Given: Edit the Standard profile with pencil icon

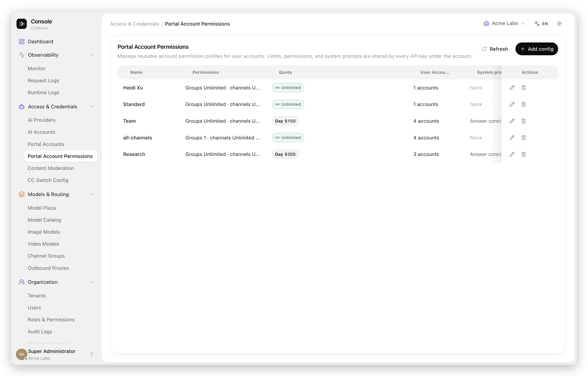Looking at the screenshot, I should click(x=512, y=104).
